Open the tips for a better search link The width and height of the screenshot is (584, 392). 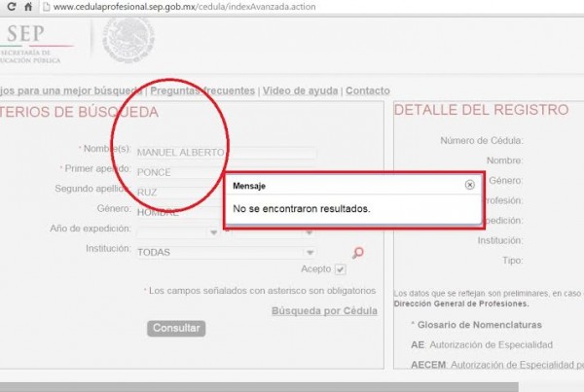coord(71,90)
